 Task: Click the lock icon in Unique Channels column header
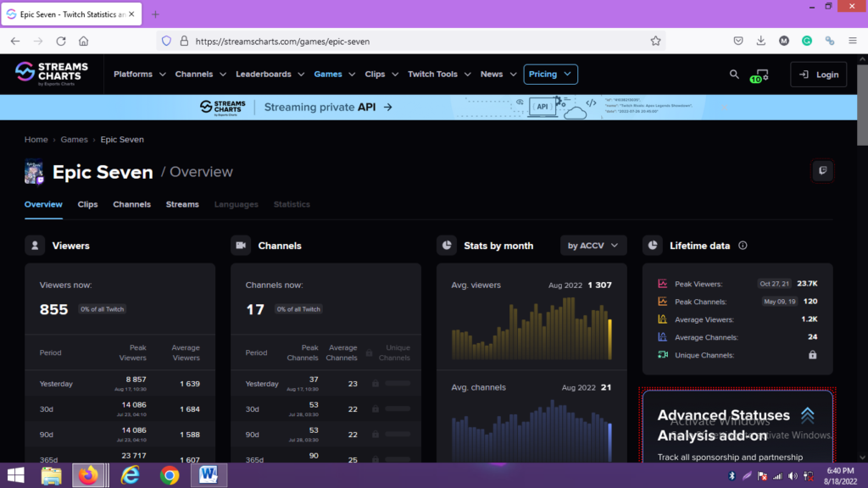click(370, 353)
